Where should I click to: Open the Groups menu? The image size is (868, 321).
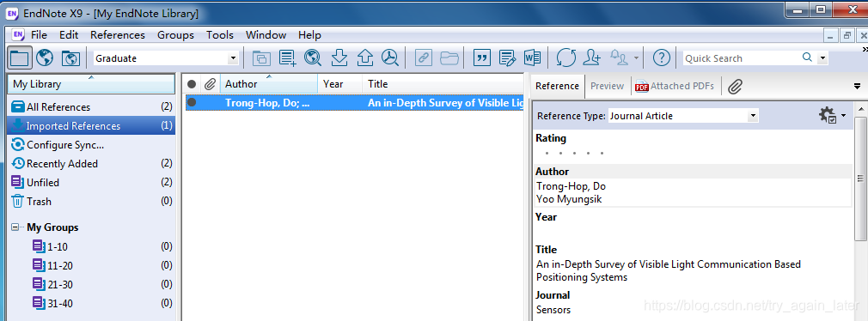point(175,35)
